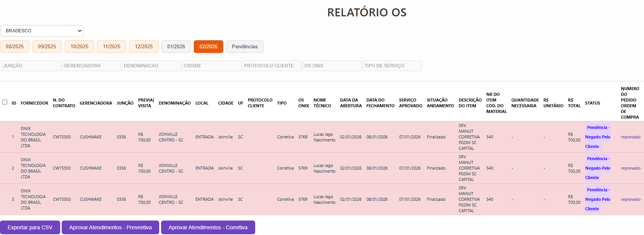The image size is (644, 235).
Task: Focus the OS ONIX filter field
Action: (x=332, y=66)
